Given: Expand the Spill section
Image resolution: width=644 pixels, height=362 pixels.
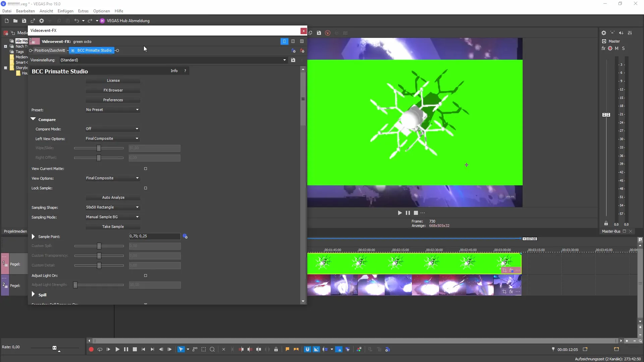Looking at the screenshot, I should 33,294.
